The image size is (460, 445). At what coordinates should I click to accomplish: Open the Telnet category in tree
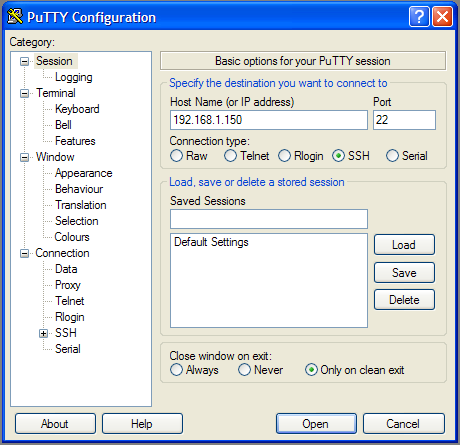(70, 301)
